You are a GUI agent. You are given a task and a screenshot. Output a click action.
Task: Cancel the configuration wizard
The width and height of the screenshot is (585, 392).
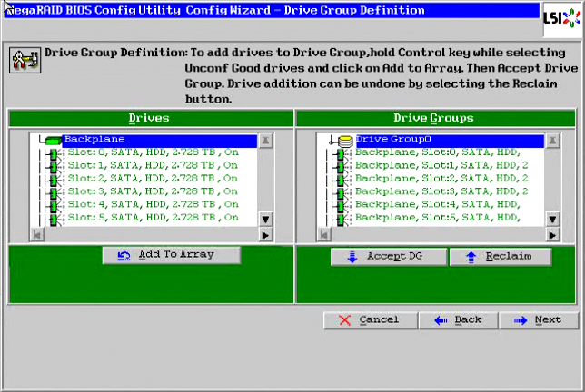coord(371,320)
